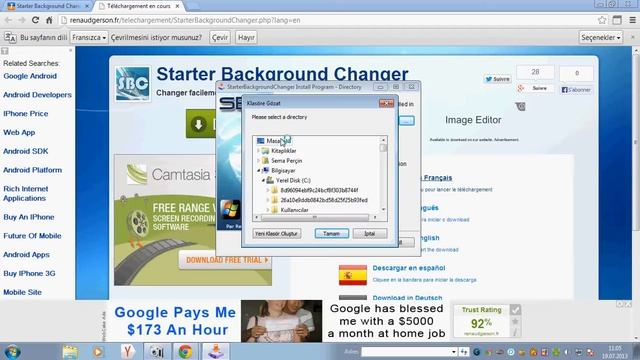Collapse the Yerel Disk (C:) node

tap(263, 180)
